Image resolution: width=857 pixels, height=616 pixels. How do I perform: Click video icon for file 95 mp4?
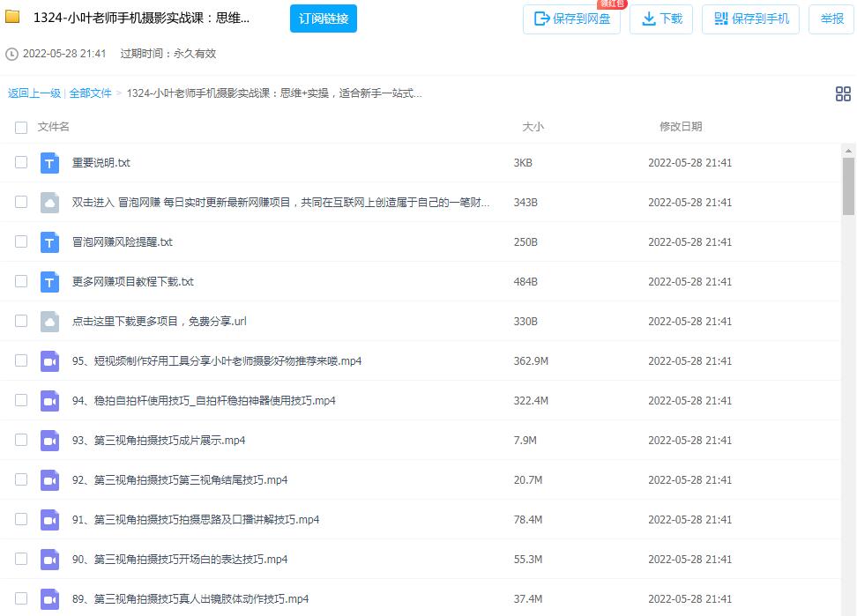pos(49,361)
